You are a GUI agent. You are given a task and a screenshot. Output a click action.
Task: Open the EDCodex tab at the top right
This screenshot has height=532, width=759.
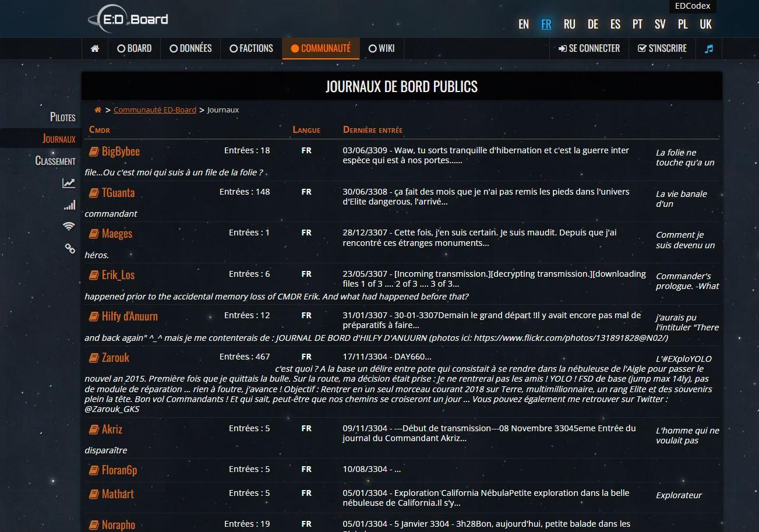click(693, 6)
